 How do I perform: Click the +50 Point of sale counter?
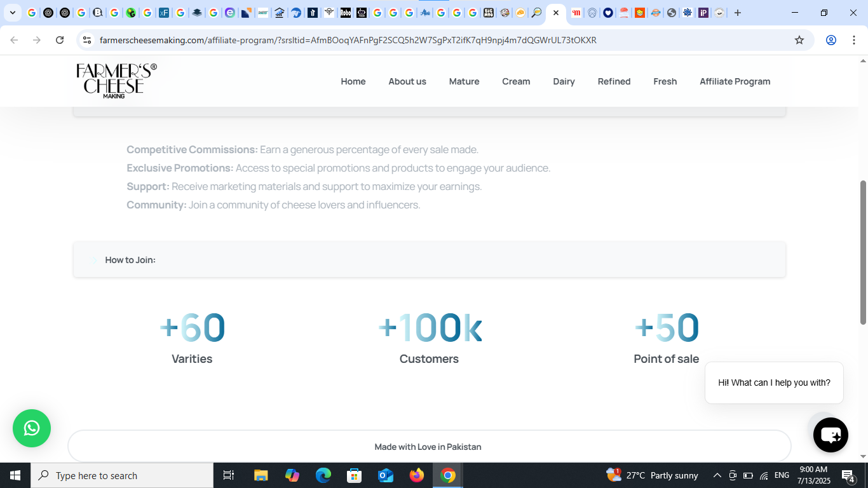[666, 338]
